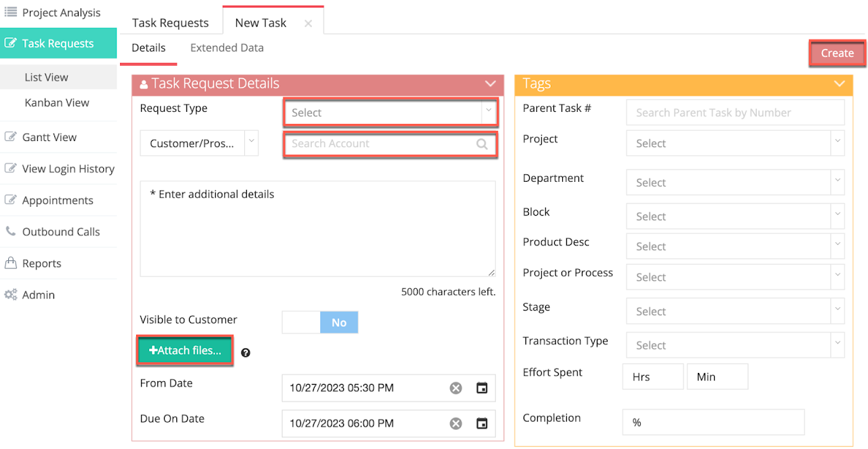Collapse the Task Request Details panel

pyautogui.click(x=490, y=84)
